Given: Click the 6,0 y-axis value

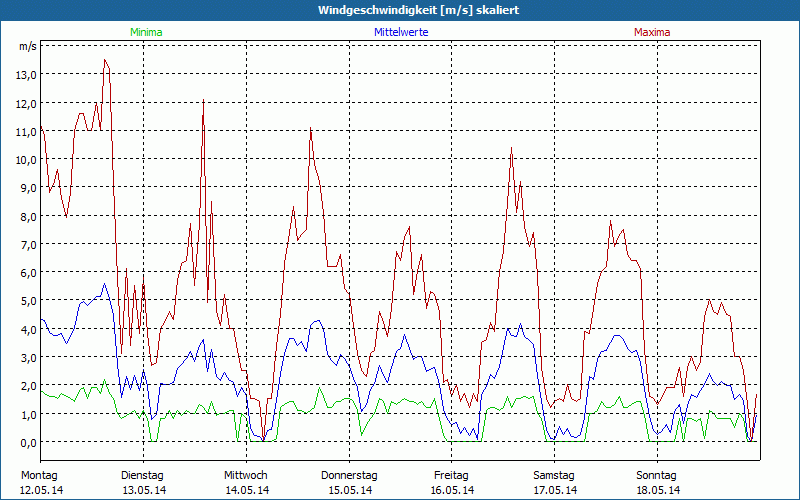Looking at the screenshot, I should click(x=28, y=272).
